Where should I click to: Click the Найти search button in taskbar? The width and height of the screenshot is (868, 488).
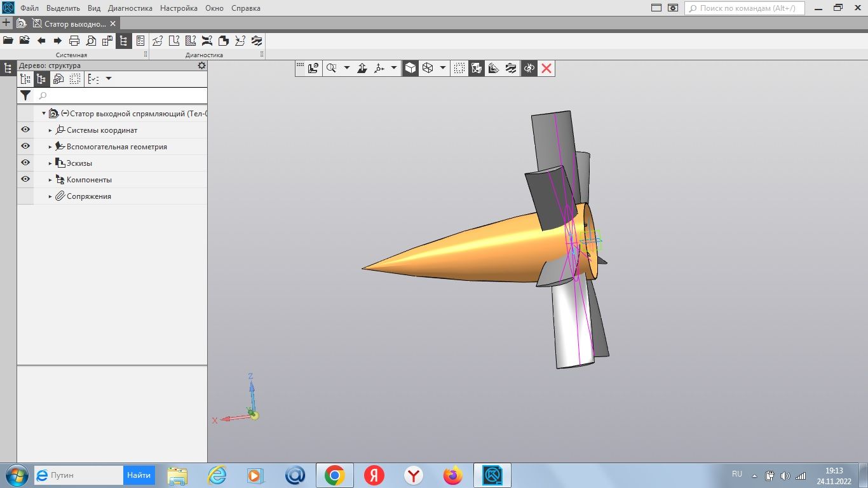click(x=139, y=475)
